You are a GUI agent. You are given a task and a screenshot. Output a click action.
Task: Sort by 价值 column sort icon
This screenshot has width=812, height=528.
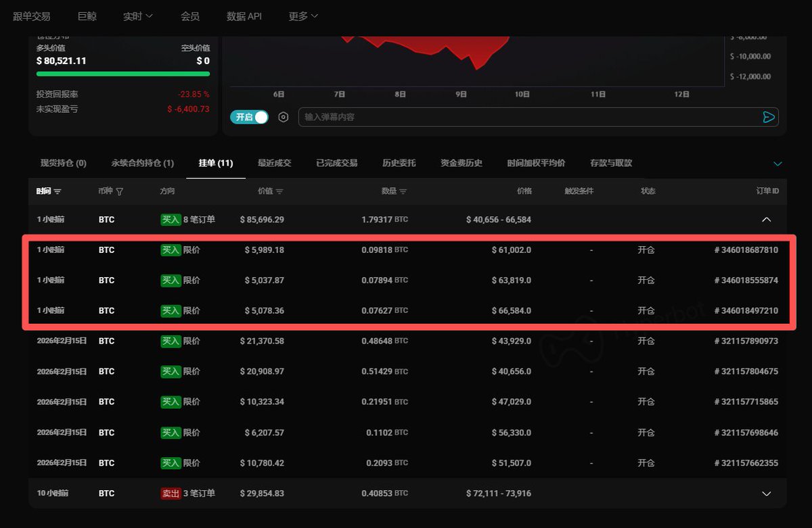click(x=279, y=191)
